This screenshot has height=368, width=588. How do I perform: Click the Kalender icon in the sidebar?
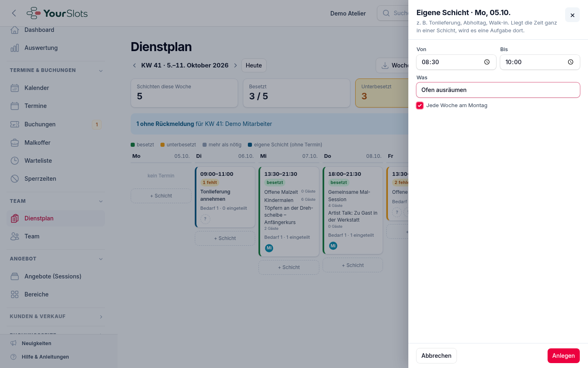coord(15,88)
